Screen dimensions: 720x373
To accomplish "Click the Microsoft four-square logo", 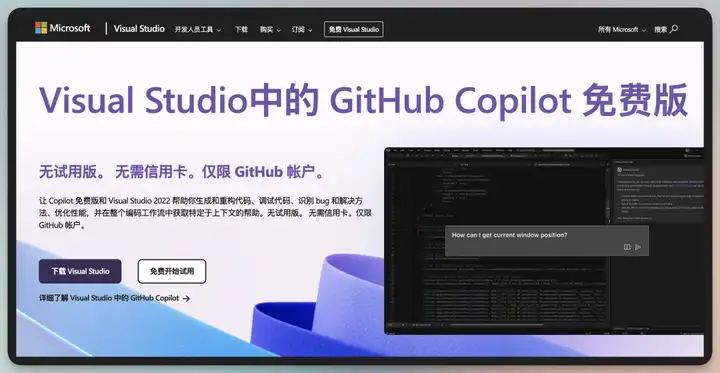I will point(41,28).
